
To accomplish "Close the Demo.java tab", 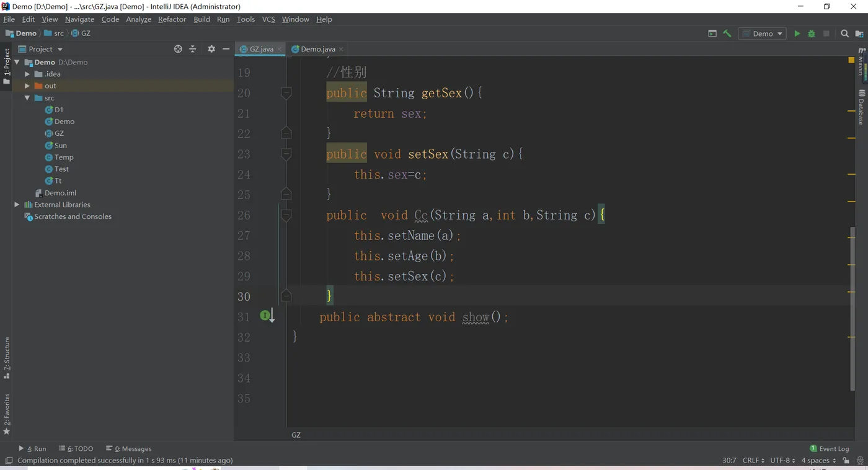I will click(341, 49).
